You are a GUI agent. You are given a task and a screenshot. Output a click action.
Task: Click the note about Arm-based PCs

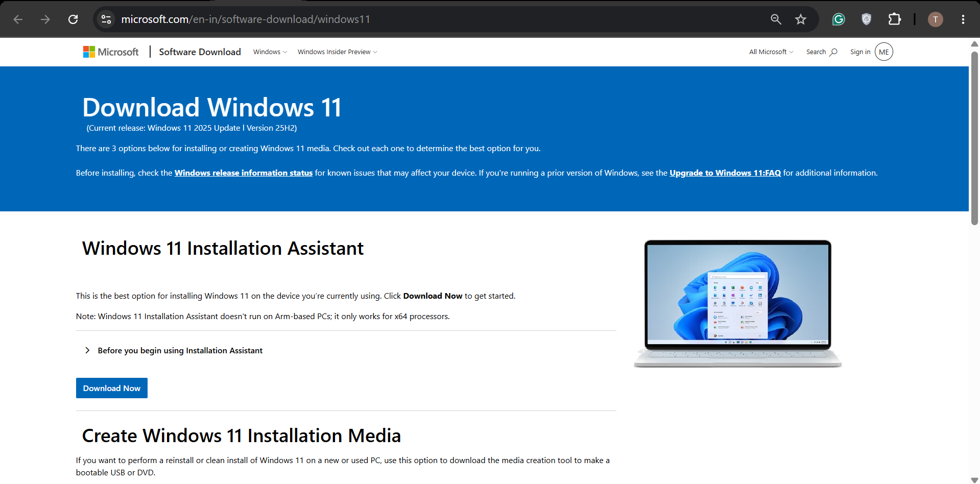pyautogui.click(x=263, y=317)
